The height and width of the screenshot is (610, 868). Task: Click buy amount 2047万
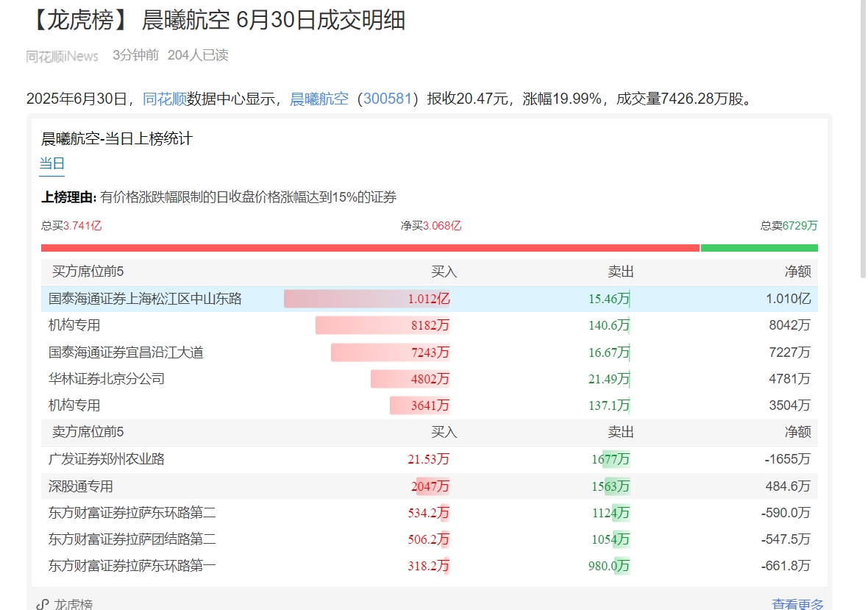430,486
